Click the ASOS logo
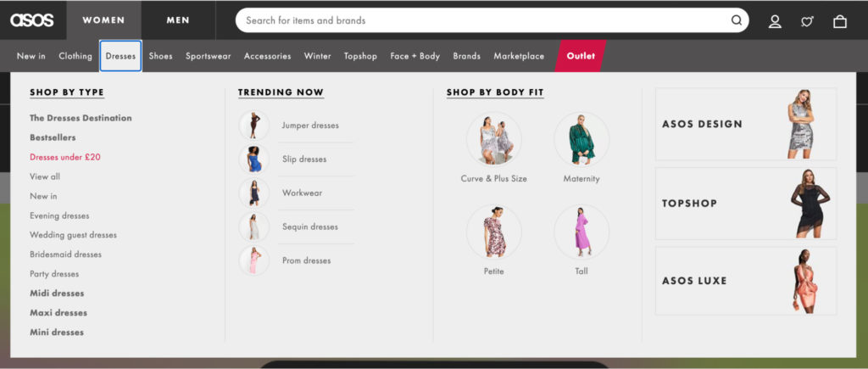Viewport: 868px width, 369px height. 32,20
